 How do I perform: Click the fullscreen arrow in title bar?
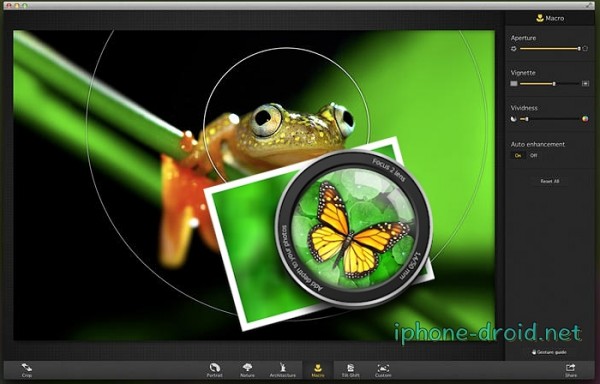[589, 5]
